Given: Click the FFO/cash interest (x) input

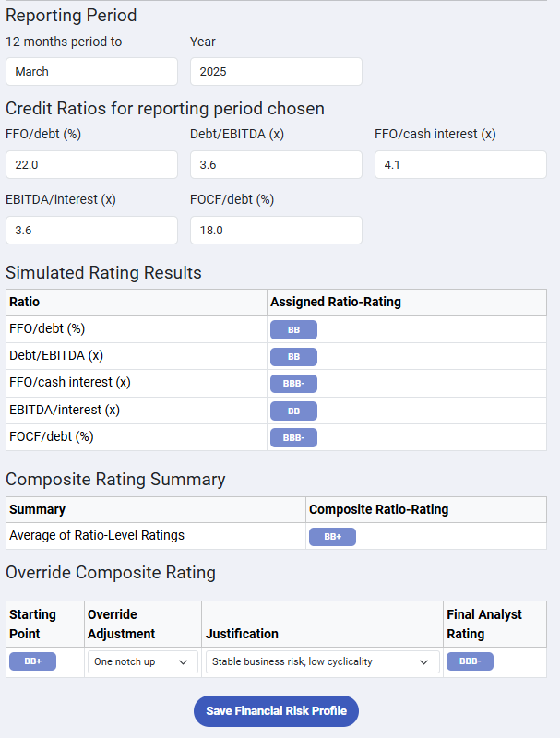Looking at the screenshot, I should 460,164.
